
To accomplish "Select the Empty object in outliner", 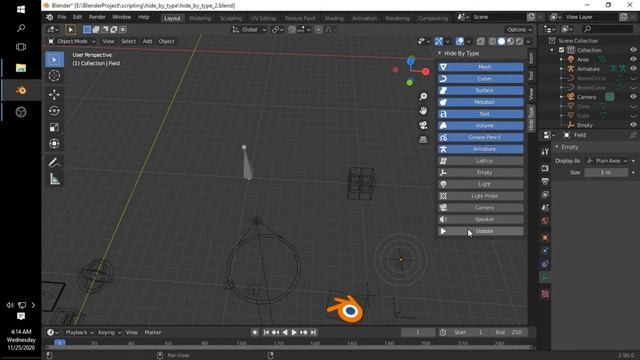I will click(x=585, y=125).
